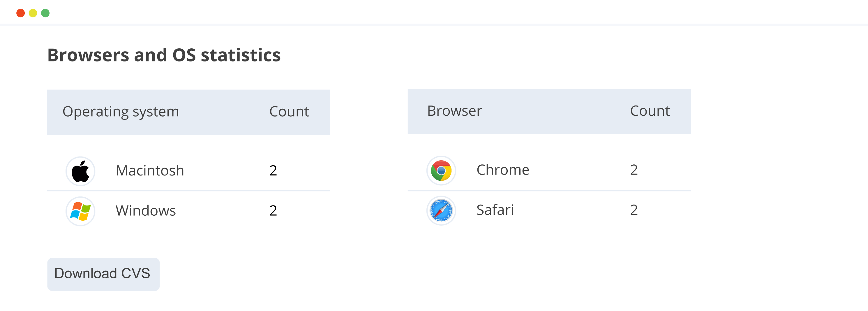Click the Safari compass icon

[x=441, y=210]
